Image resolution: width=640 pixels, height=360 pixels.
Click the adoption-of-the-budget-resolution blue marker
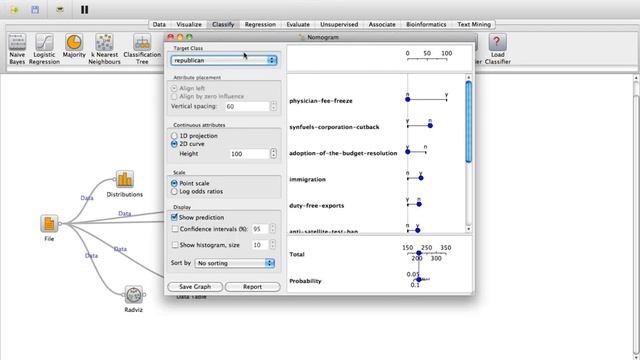pos(407,152)
